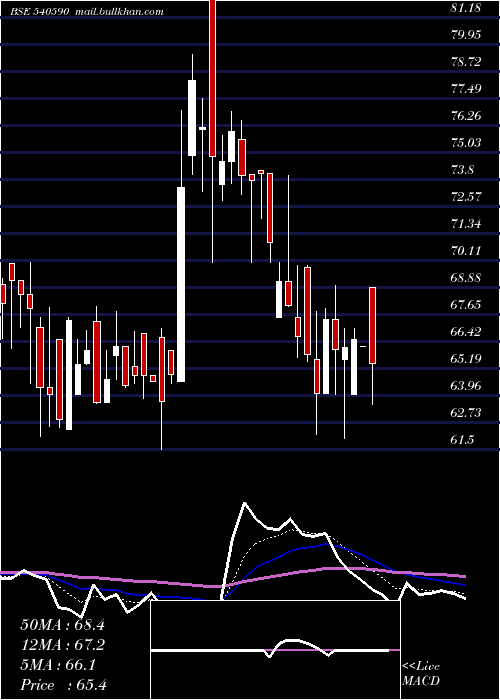
Task: Click the tall white breakout candle body
Action: tap(181, 284)
